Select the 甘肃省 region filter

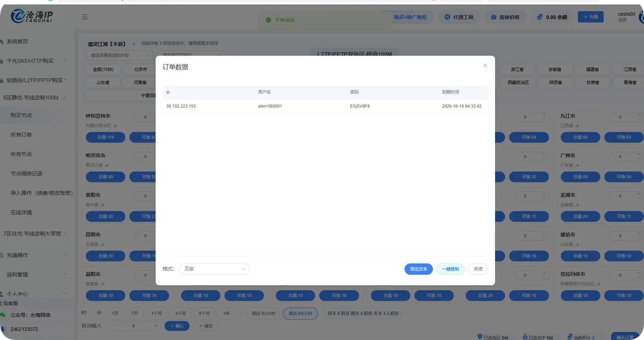click(x=592, y=83)
